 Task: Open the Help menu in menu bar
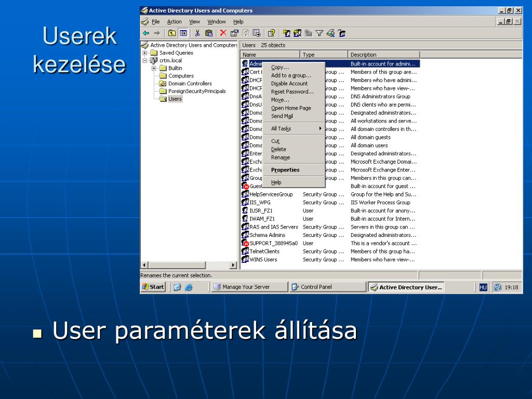pyautogui.click(x=238, y=22)
